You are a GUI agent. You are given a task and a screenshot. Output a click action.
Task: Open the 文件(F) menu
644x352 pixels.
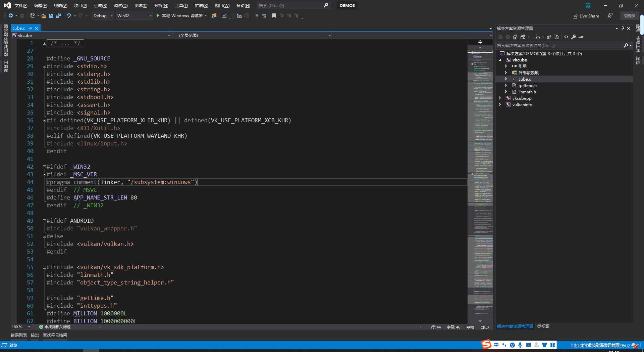(x=21, y=6)
